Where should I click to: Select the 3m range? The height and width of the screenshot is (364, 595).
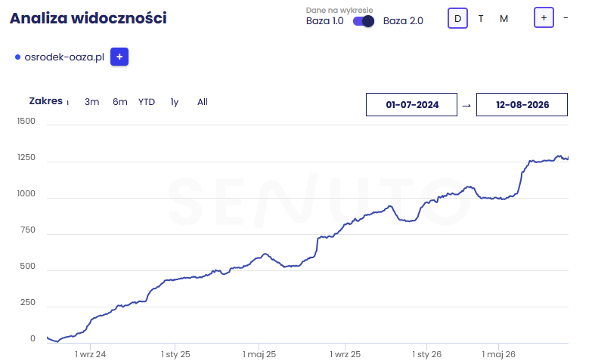pos(91,102)
